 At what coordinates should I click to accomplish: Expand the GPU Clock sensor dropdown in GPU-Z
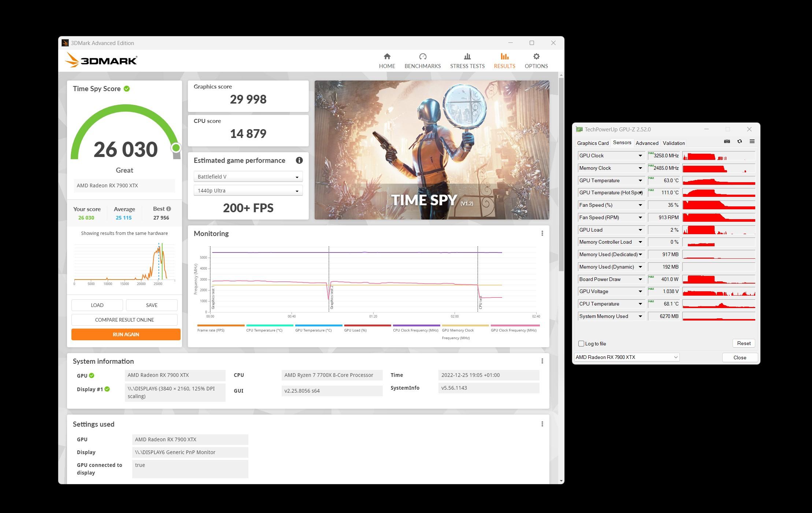tap(640, 156)
